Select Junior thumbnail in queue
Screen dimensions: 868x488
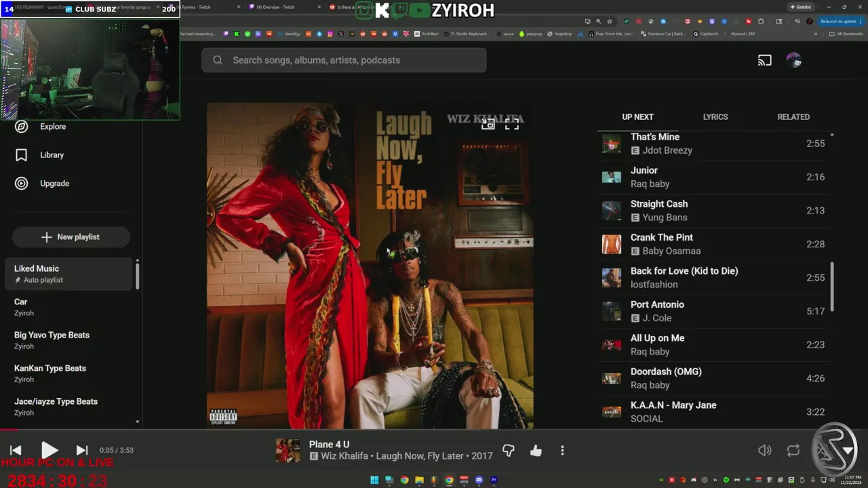pos(612,177)
